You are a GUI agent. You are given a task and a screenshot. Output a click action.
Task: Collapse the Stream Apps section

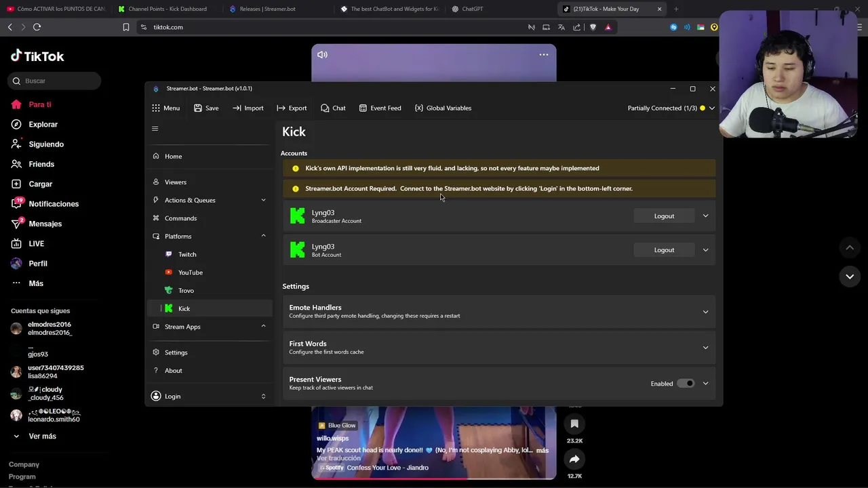(x=263, y=326)
